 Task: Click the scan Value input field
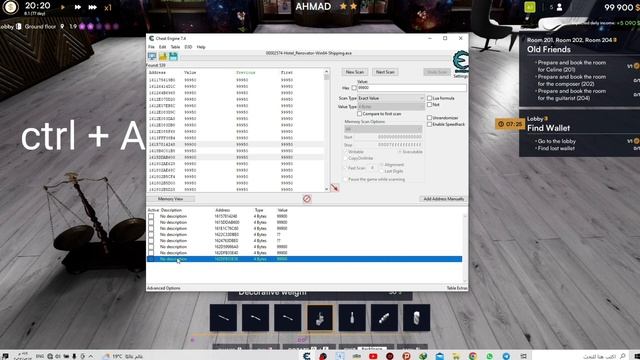(411, 88)
